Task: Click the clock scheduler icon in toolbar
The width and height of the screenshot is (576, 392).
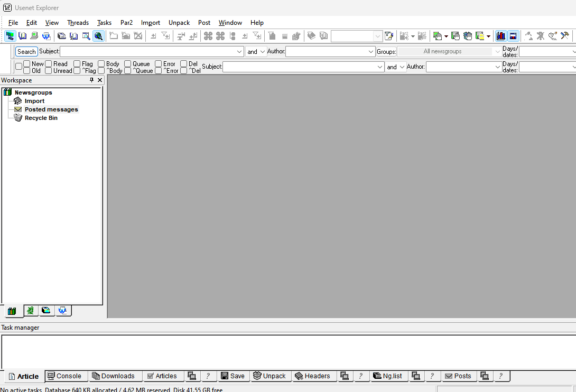Action: coord(553,36)
